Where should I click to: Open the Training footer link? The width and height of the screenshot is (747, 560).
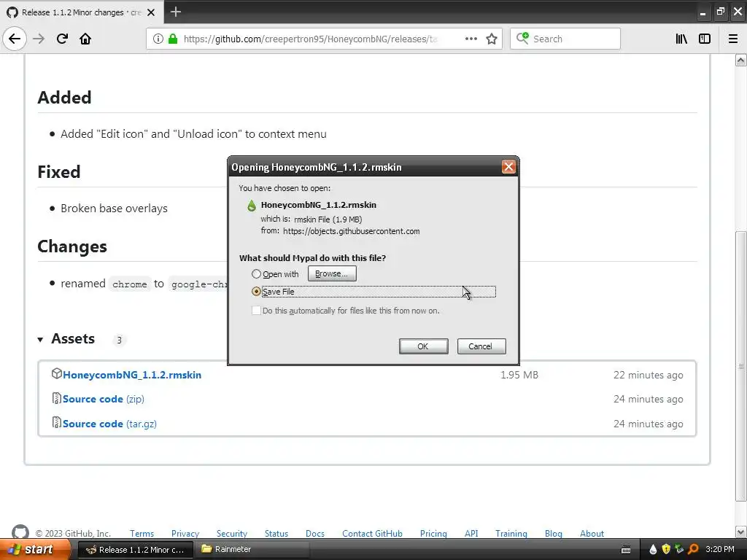(x=511, y=533)
